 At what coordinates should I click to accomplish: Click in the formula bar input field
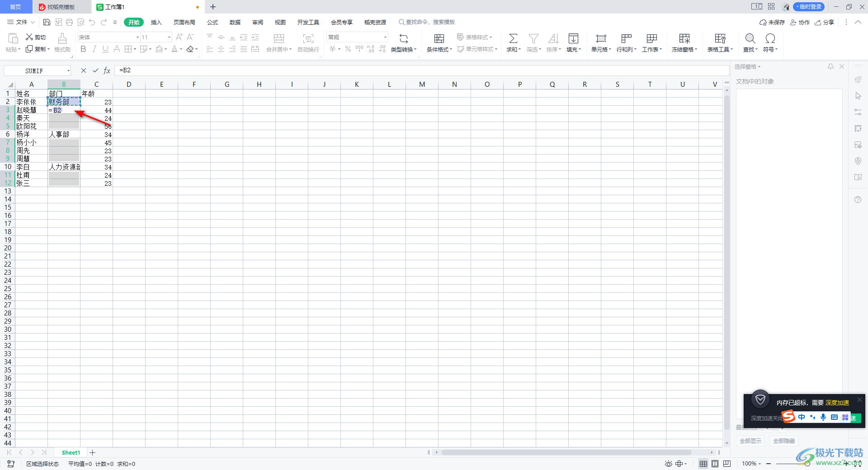[422, 70]
